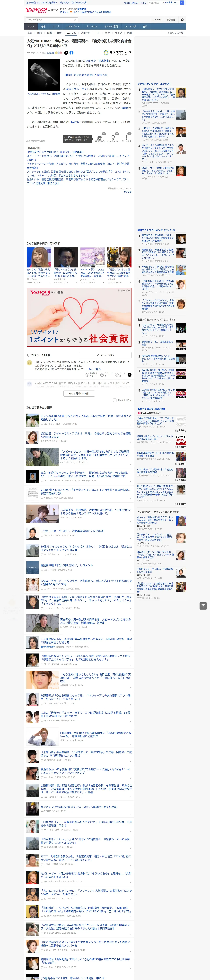Viewport: 210px width, 980px height.
Task: Click the 記事に関する報告 report icon link
Action: [35, 141]
